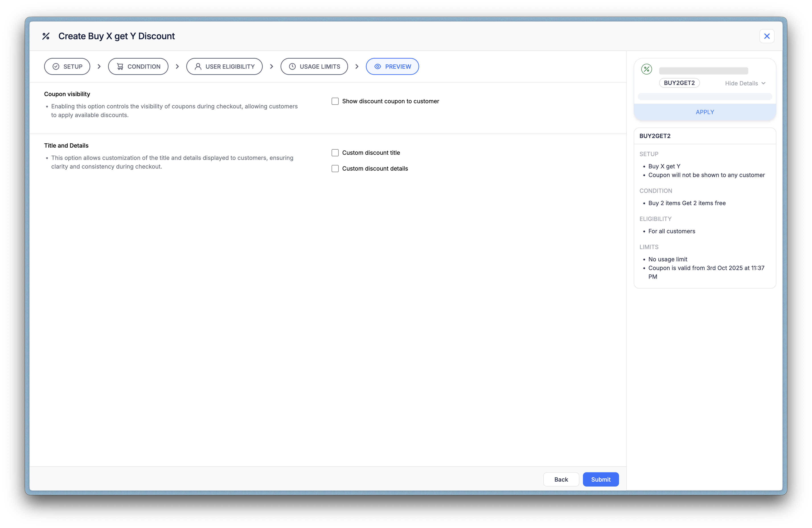Click the BUY2GET2 coupon code chip
The width and height of the screenshot is (812, 528).
679,83
